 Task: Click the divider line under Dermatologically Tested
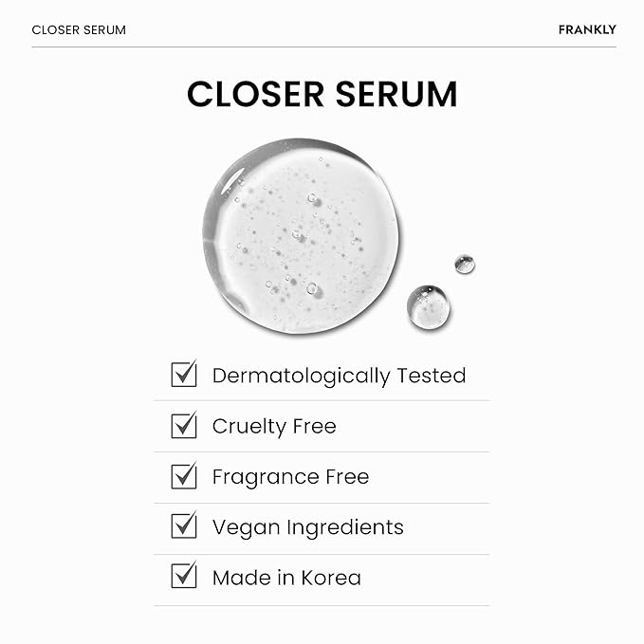322,400
